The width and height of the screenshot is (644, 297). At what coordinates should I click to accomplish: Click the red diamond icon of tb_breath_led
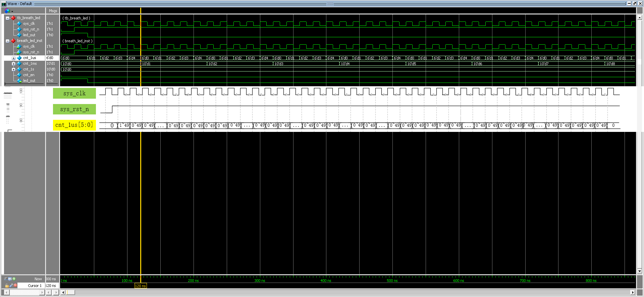pyautogui.click(x=13, y=18)
